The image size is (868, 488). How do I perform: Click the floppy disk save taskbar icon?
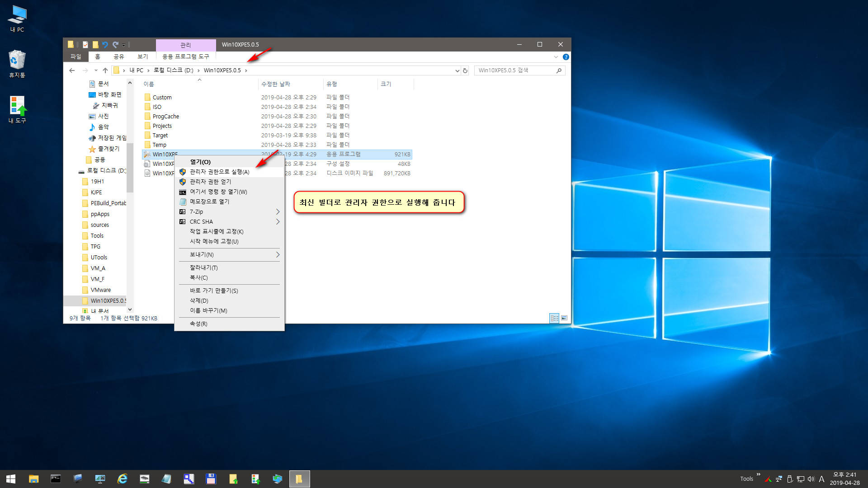coord(211,479)
